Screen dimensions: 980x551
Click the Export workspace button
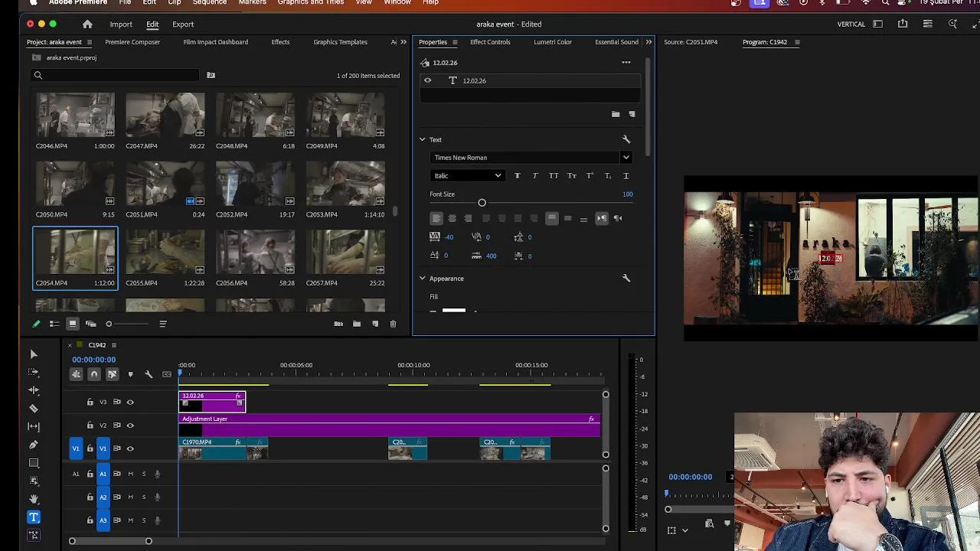183,24
